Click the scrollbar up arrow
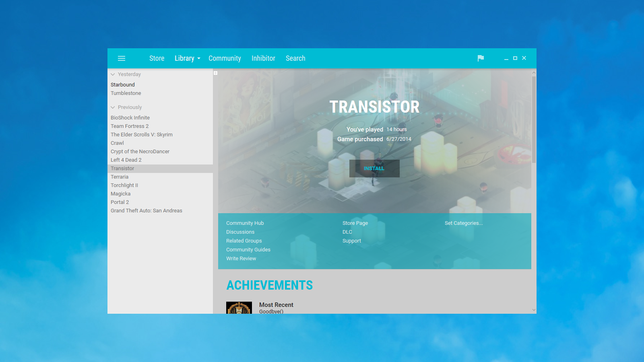 (534, 73)
